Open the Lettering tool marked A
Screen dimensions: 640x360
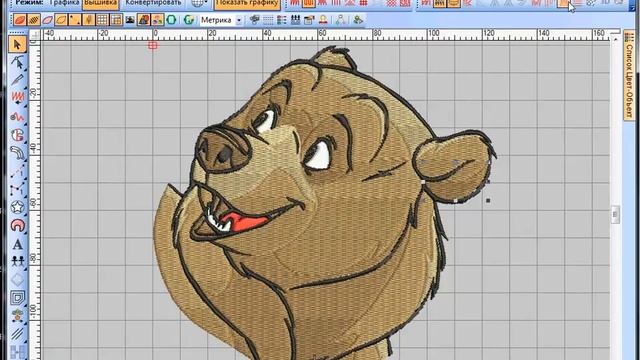(17, 244)
